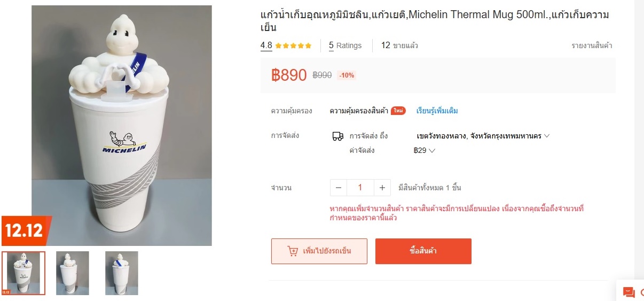Open the เรียนรู้เพิ่มเติม link
Screen dimensions: 644x301
pos(437,111)
